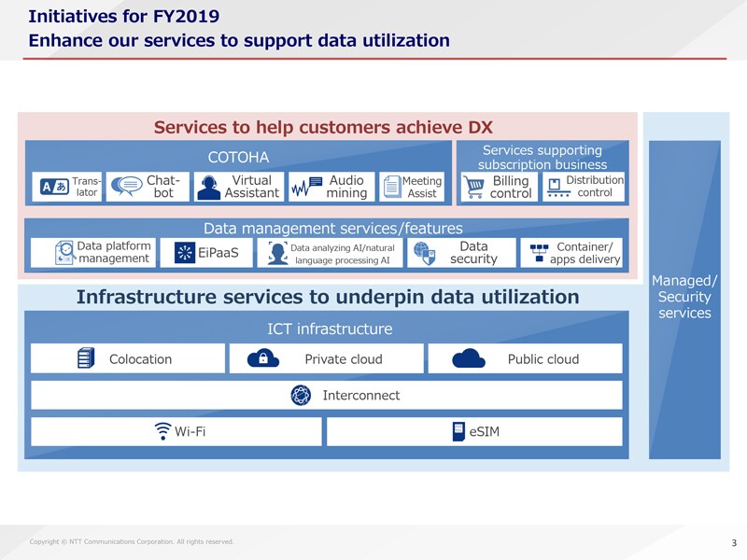Click 'Services to help customers achieve DX' title
Viewport: 747px width, 560px height.
(x=323, y=127)
